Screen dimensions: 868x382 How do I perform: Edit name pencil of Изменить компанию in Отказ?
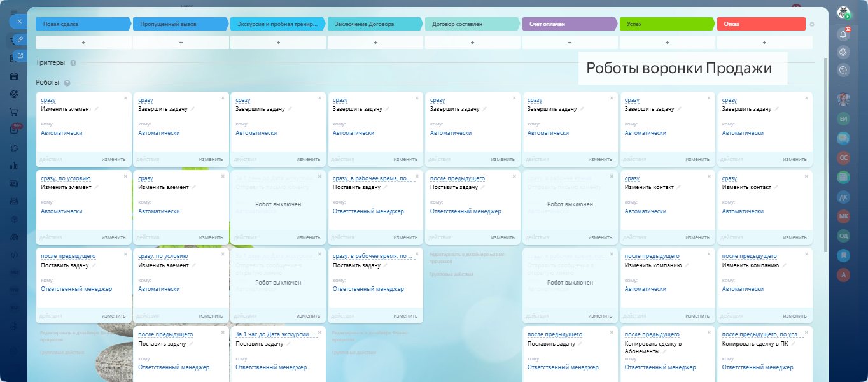[784, 265]
